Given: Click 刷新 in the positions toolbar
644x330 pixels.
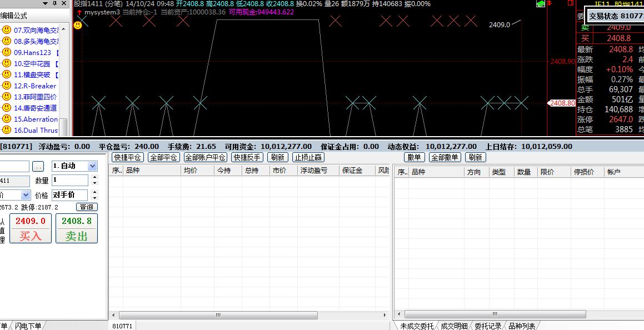Looking at the screenshot, I should click(278, 157).
